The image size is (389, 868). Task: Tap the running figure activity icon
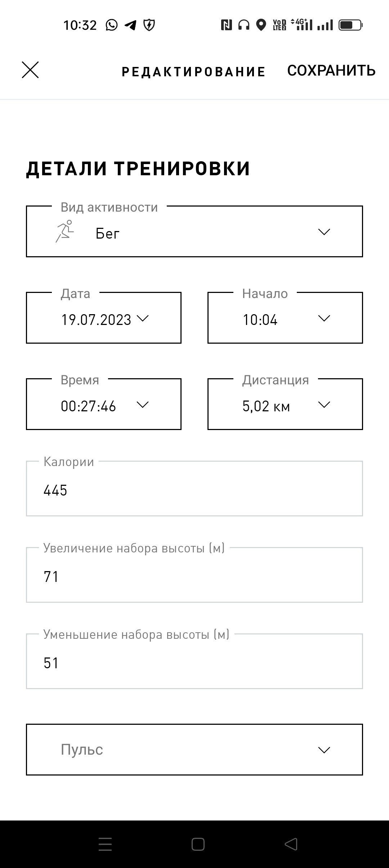[x=65, y=231]
